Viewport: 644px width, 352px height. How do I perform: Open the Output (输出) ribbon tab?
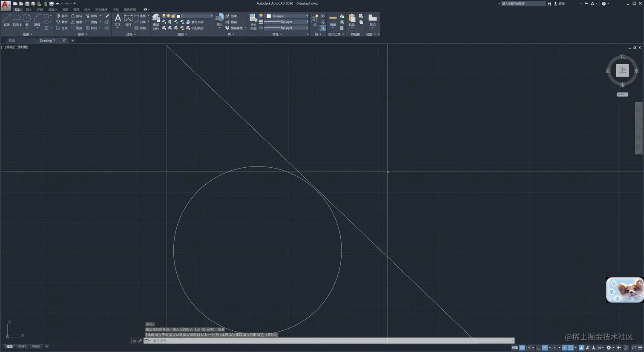[87, 9]
